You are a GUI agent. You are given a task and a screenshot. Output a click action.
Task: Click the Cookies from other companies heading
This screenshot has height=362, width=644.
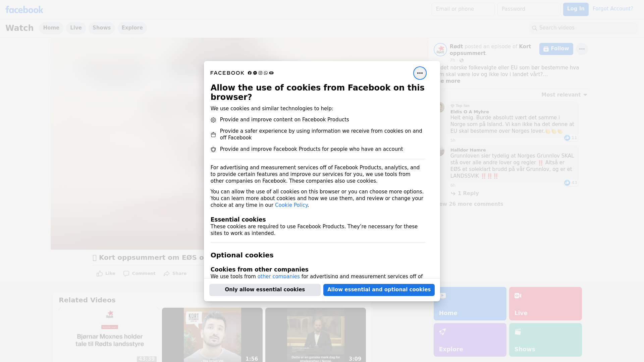[259, 269]
